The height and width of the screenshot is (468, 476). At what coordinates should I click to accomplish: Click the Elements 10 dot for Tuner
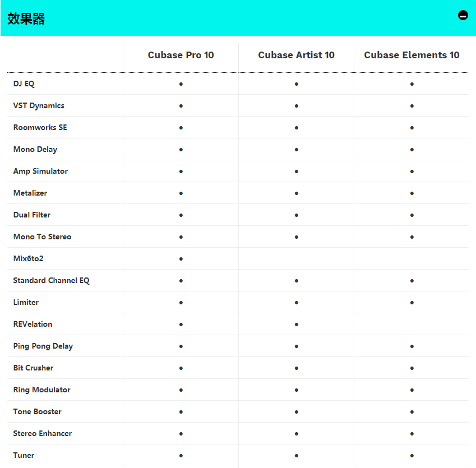[x=412, y=456]
